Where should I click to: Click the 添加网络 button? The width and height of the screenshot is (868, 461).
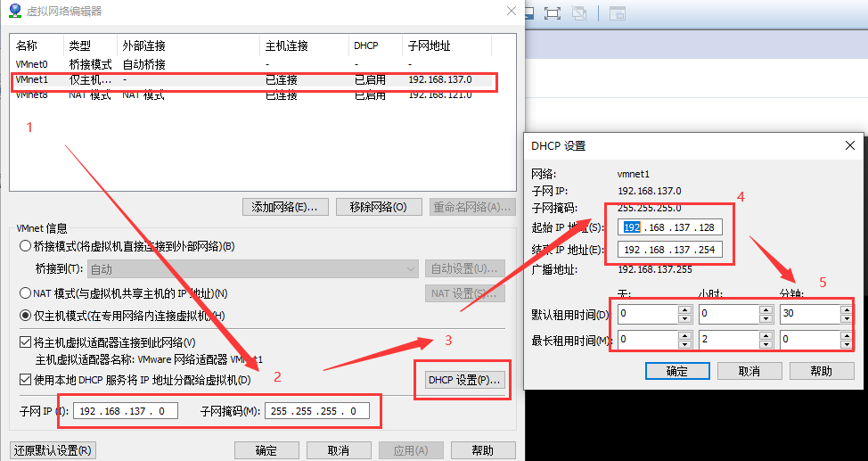[285, 207]
